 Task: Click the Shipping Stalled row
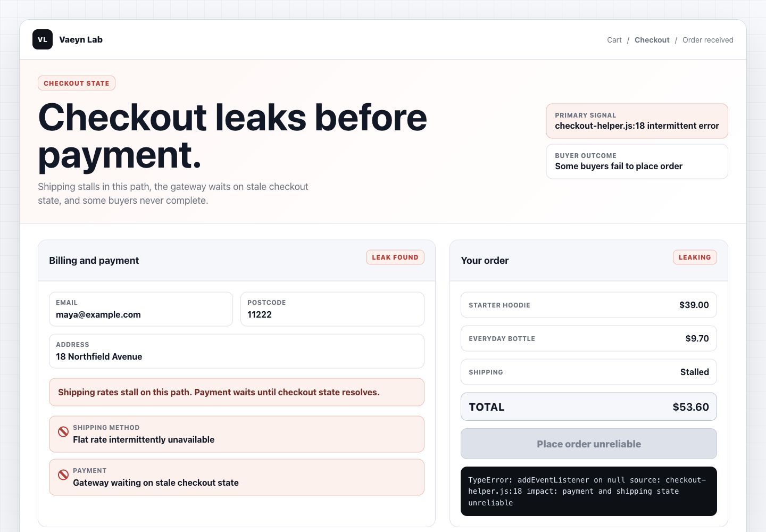589,372
